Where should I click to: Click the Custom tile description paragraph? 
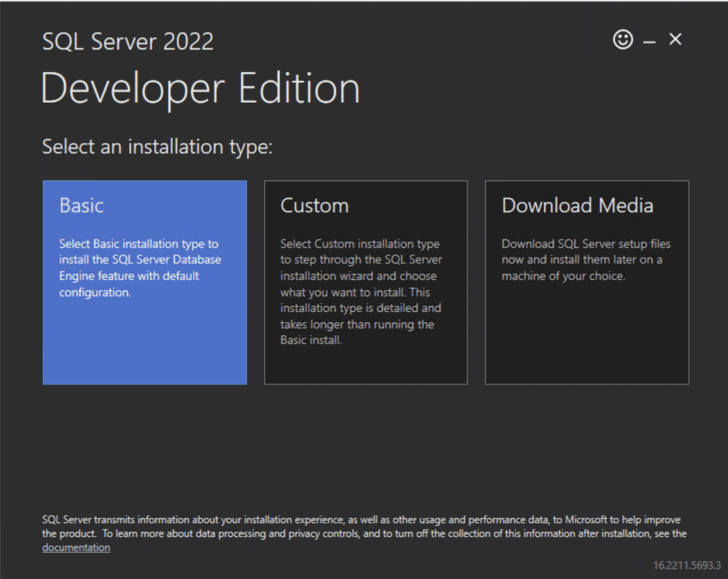point(361,292)
